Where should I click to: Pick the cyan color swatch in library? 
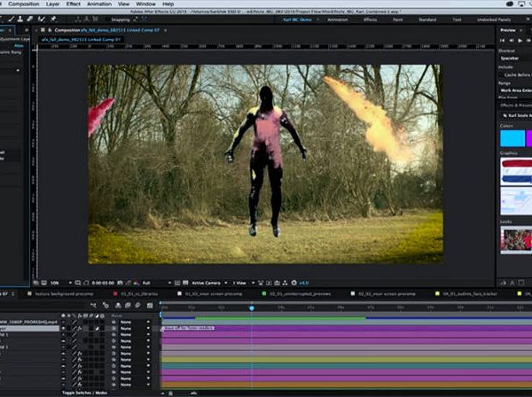tap(512, 138)
